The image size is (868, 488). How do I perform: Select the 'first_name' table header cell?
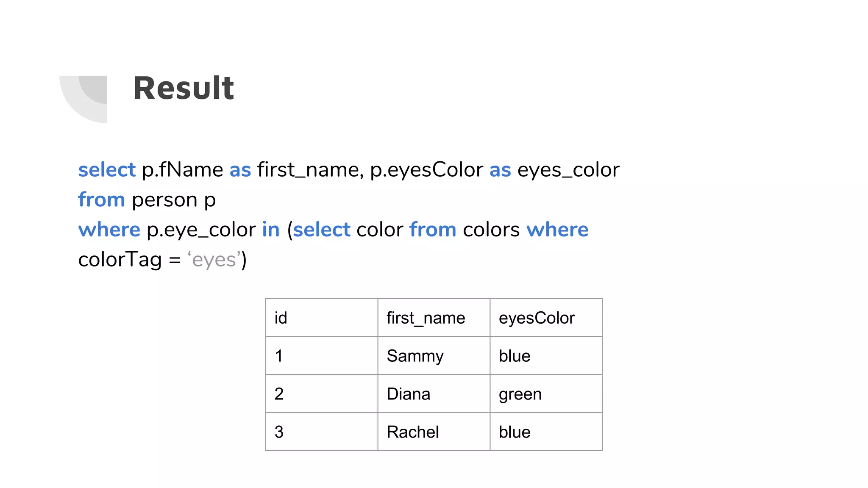pos(434,318)
